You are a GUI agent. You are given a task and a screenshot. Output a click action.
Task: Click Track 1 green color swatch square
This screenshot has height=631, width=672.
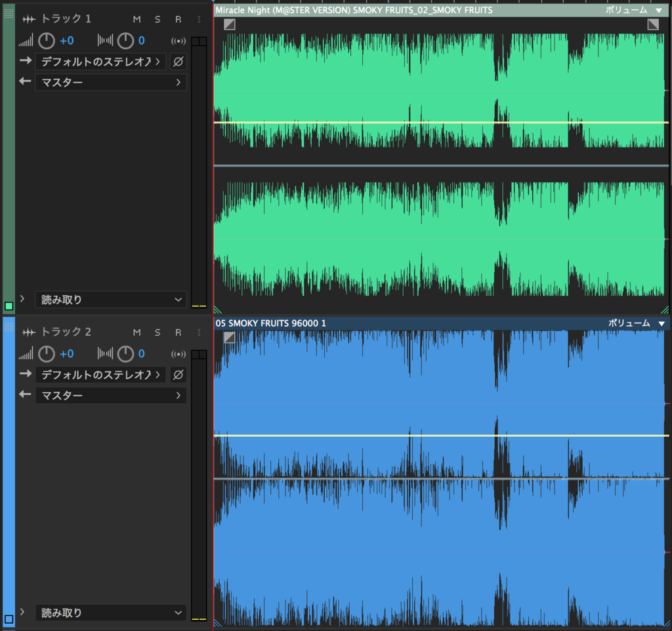pyautogui.click(x=9, y=306)
